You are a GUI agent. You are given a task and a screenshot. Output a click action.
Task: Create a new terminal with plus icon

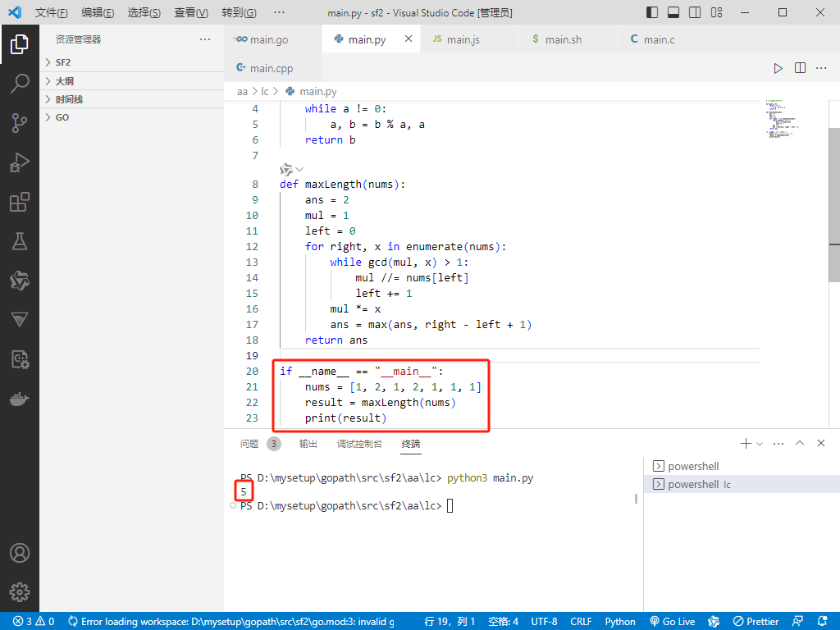(x=745, y=443)
